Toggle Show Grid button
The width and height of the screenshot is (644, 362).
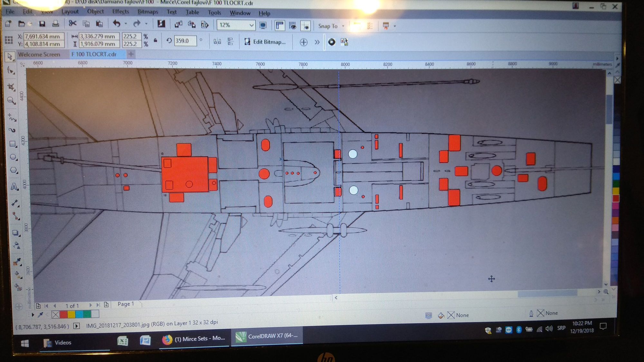click(x=292, y=26)
